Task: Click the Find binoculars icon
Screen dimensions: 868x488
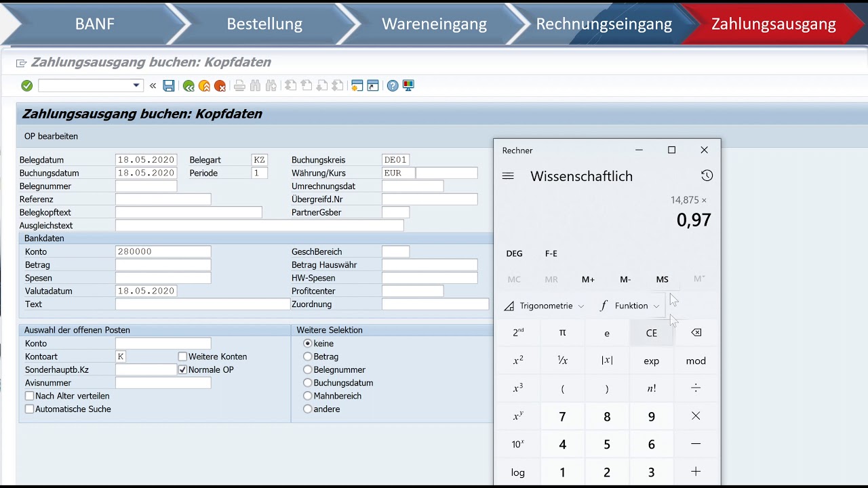Action: pyautogui.click(x=255, y=85)
